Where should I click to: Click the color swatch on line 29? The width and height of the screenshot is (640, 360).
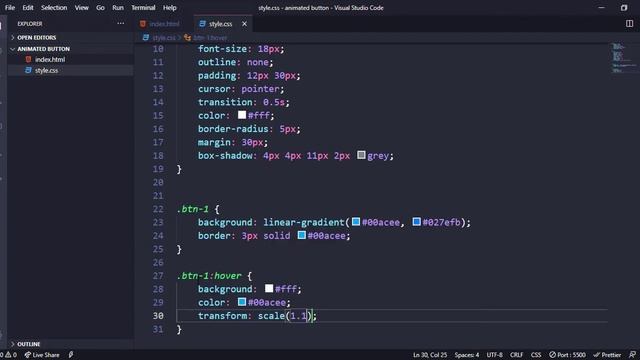(x=242, y=302)
